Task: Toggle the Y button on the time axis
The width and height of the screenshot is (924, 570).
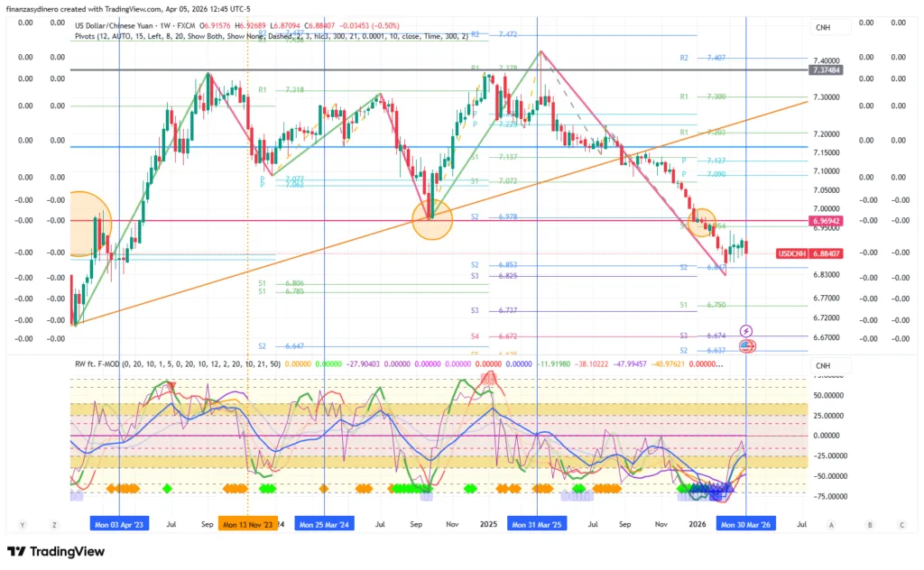Action: (23, 524)
